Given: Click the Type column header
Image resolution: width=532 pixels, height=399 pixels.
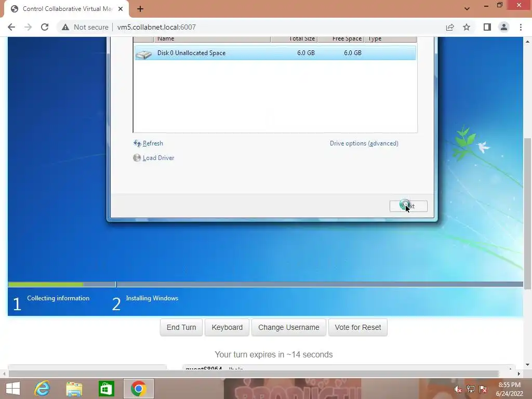Looking at the screenshot, I should (x=390, y=39).
